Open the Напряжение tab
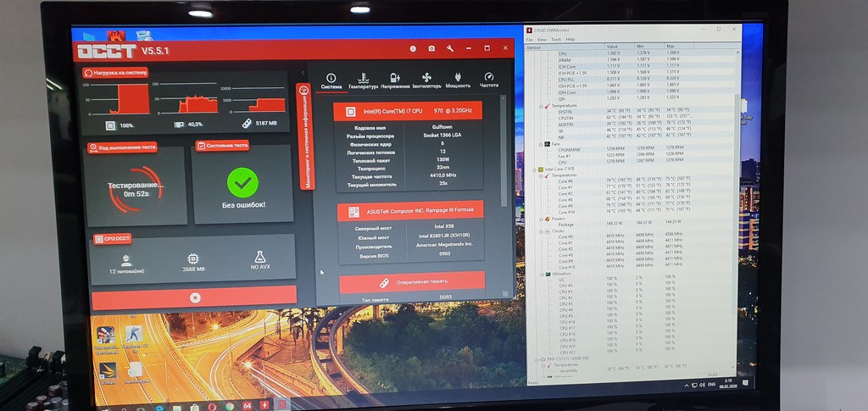 (x=395, y=81)
